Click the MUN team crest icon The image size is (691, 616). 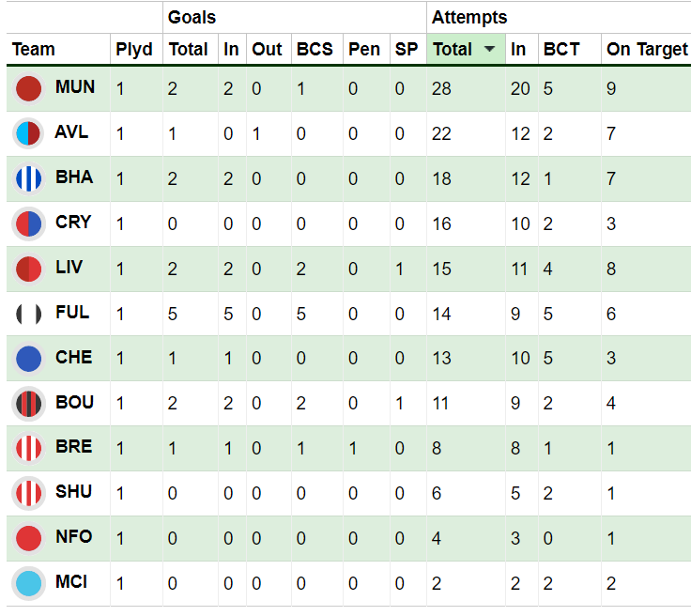tap(29, 88)
